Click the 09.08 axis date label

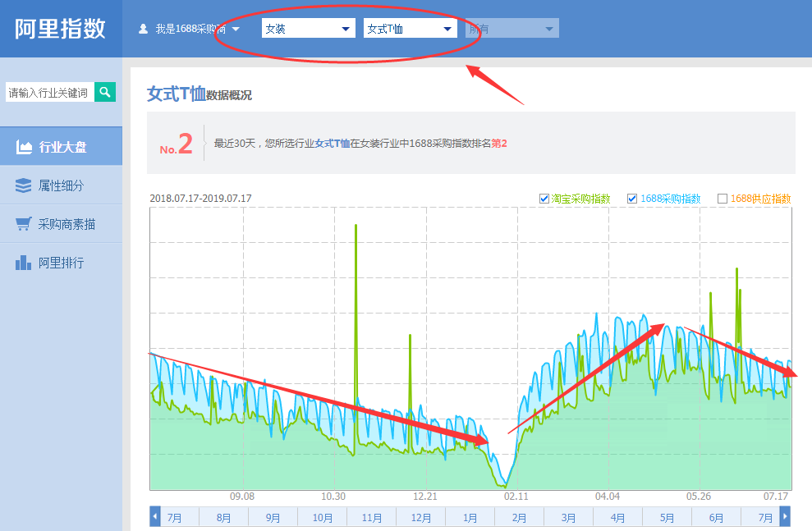coord(242,497)
